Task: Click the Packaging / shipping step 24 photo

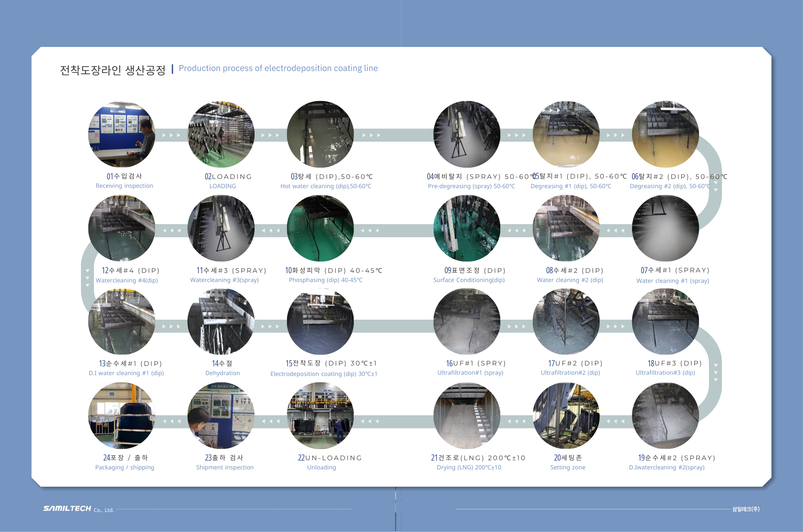Action: pyautogui.click(x=122, y=416)
